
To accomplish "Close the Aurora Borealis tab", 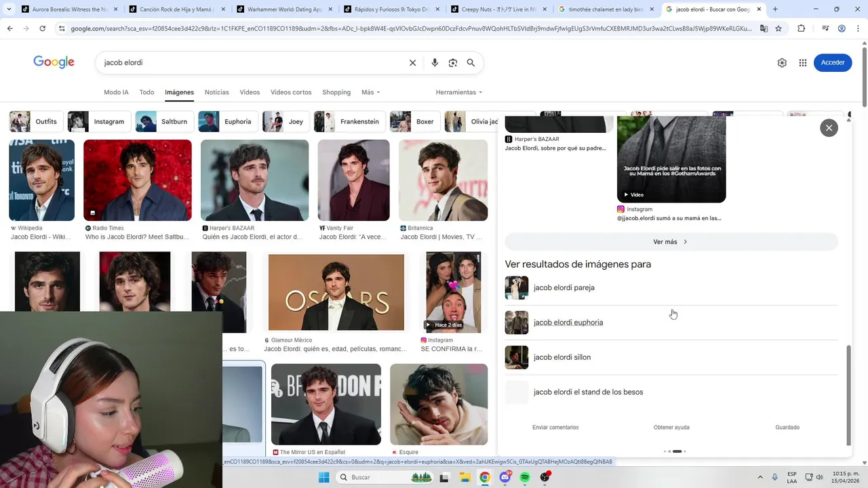I will coord(115,9).
